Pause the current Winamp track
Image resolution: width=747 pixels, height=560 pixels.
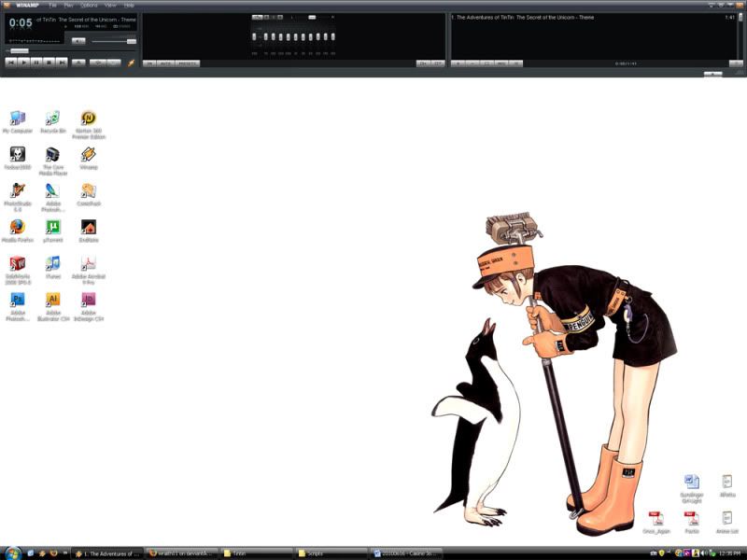(36, 63)
